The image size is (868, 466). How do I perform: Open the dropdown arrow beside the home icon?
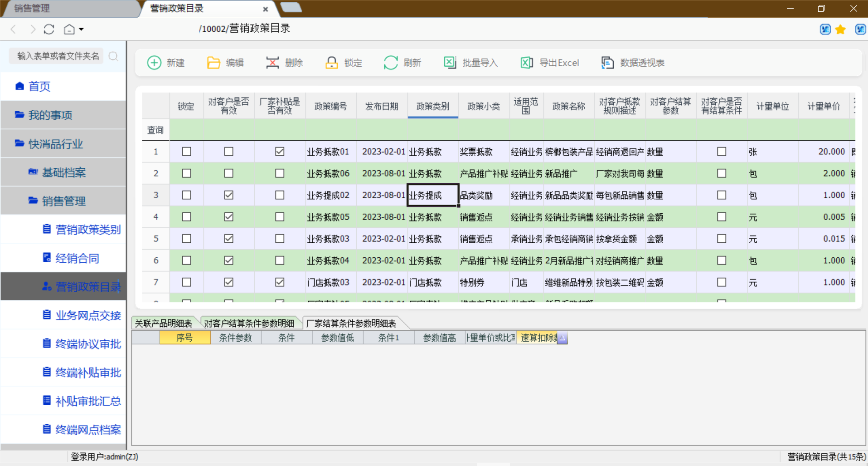click(81, 29)
